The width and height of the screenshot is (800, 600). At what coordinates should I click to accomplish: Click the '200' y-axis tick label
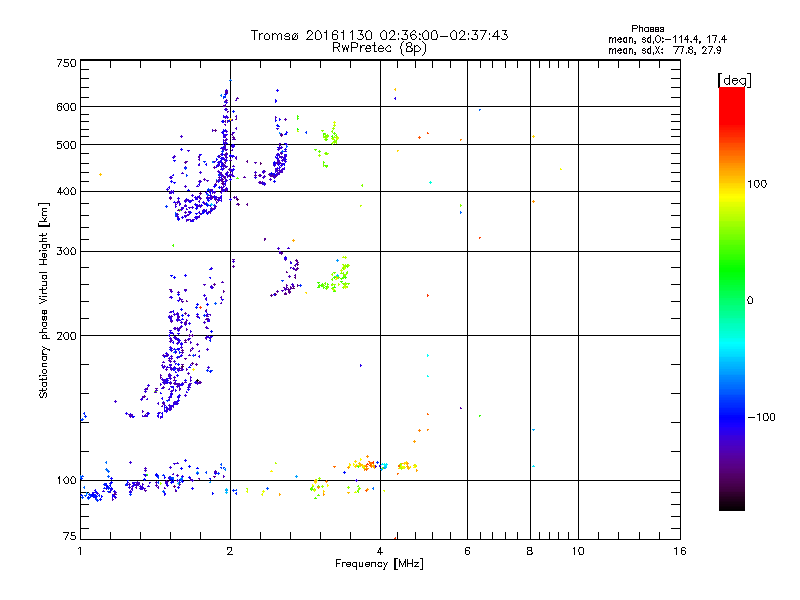tap(66, 336)
